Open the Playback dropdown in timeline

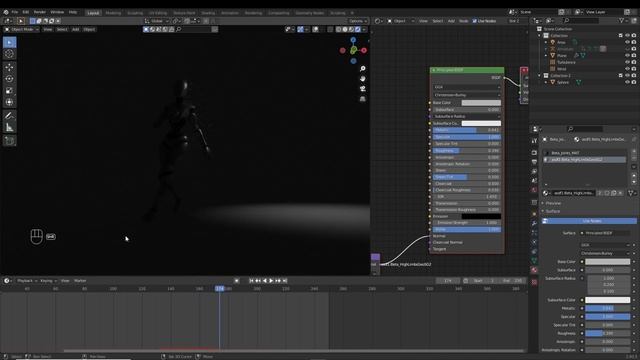click(27, 281)
